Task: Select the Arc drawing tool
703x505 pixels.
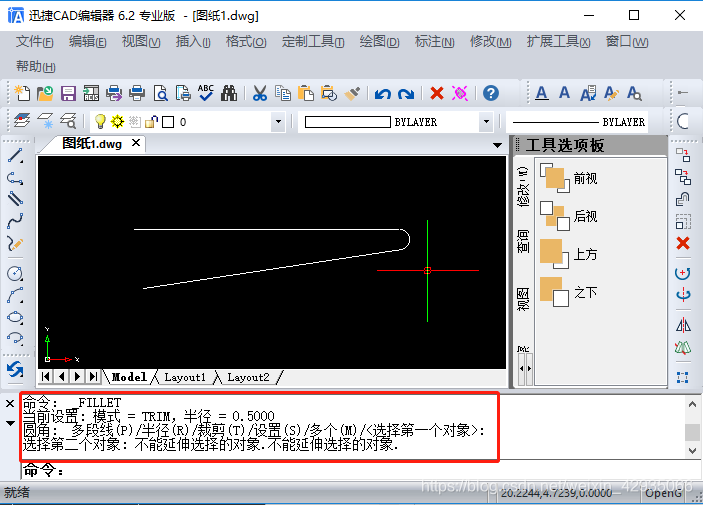Action: pyautogui.click(x=15, y=296)
